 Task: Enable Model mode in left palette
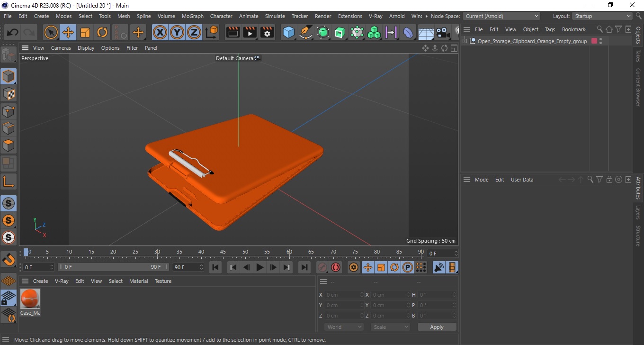point(9,76)
